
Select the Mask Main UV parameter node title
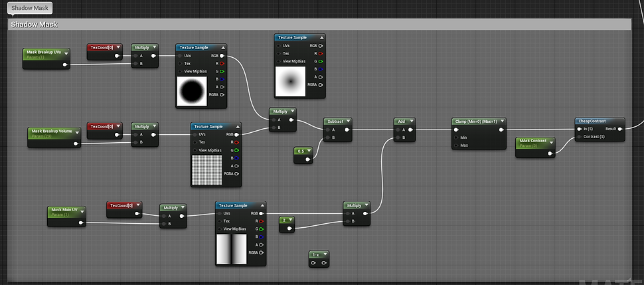(x=64, y=210)
